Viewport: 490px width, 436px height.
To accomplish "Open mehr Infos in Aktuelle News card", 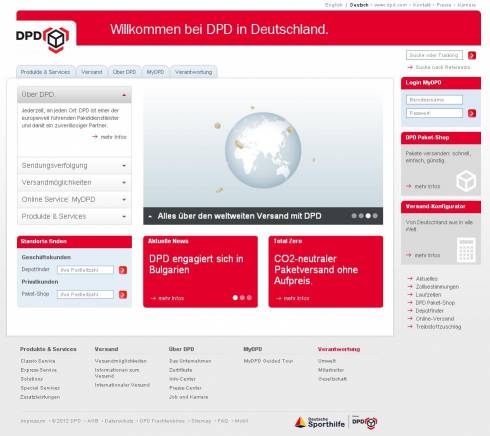I will (167, 298).
